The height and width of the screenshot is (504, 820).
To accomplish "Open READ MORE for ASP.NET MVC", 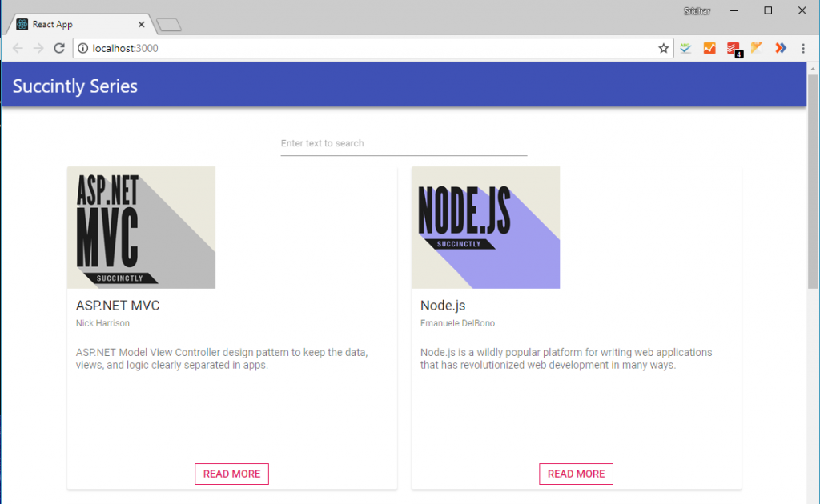I will click(x=231, y=474).
